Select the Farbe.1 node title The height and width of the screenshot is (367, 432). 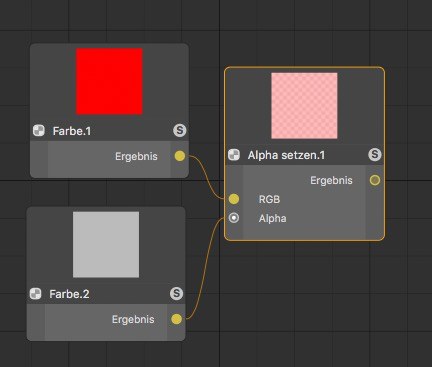(x=72, y=131)
